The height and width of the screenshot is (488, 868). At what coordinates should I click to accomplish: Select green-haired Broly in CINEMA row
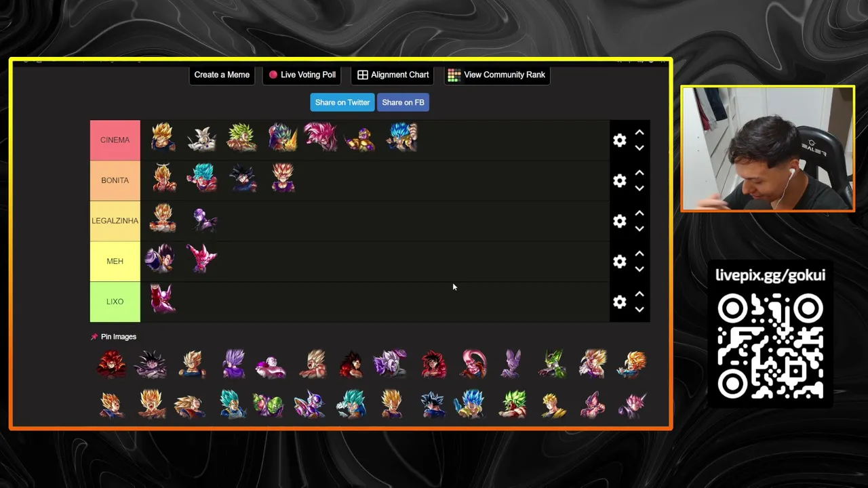click(x=241, y=138)
